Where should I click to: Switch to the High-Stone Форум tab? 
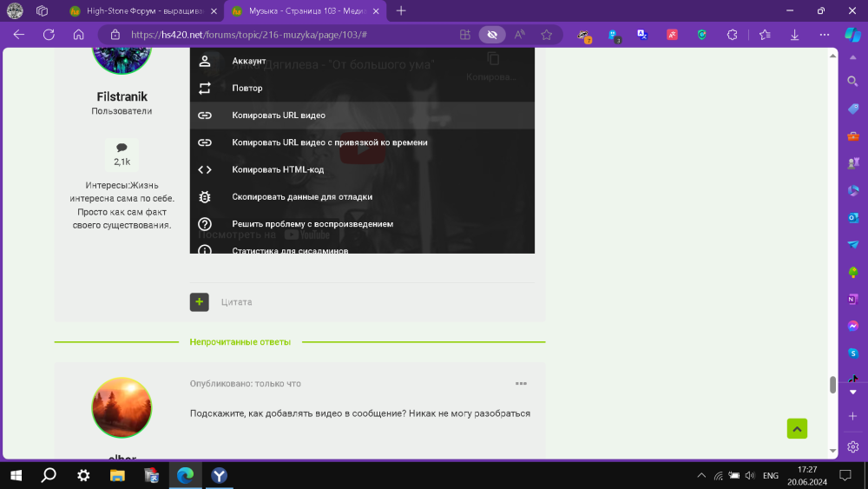pos(144,11)
